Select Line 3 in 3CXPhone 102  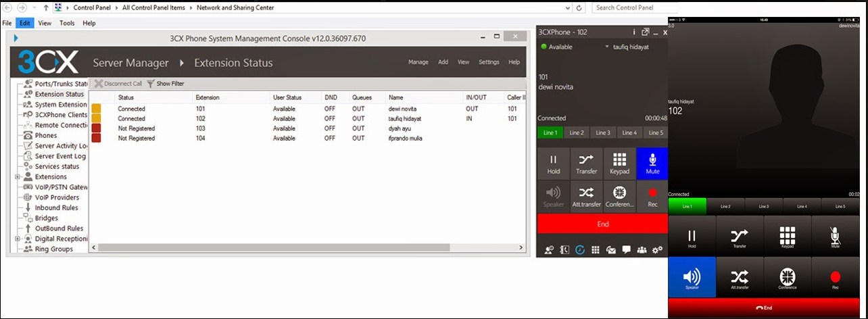click(x=603, y=133)
